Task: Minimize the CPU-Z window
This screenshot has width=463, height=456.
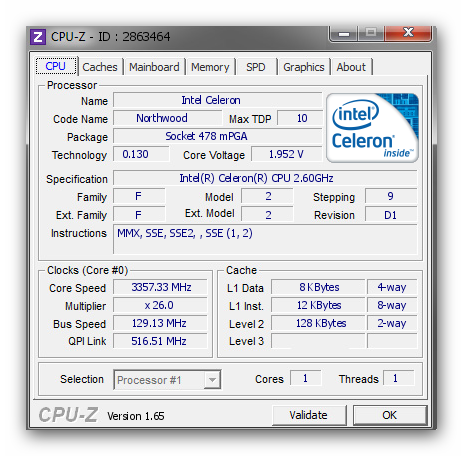Action: [344, 33]
